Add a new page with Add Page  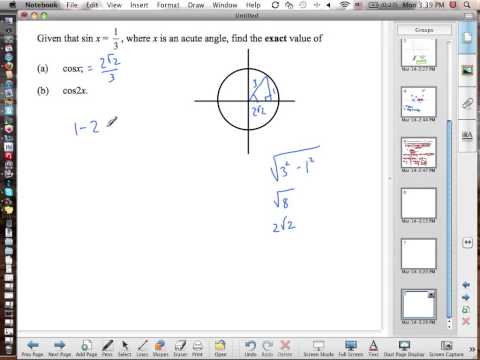[x=86, y=348]
